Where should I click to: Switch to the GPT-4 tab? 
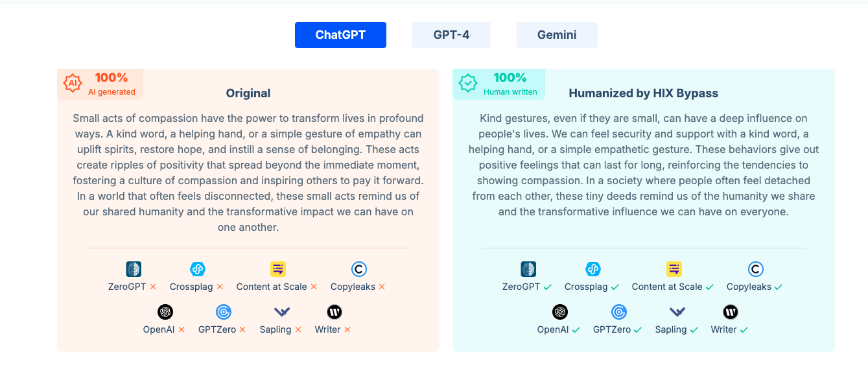point(451,35)
